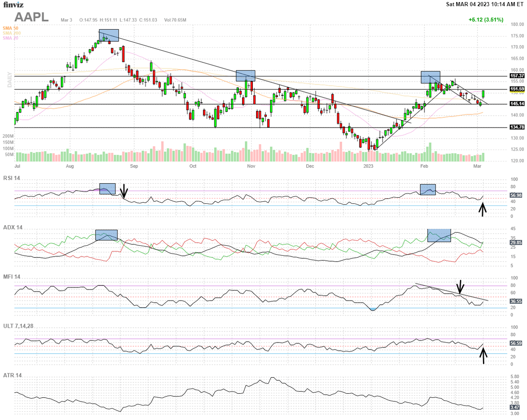Viewport: 527px width, 420px height.
Task: Click the RSI 14 indicator title
Action: (x=12, y=178)
